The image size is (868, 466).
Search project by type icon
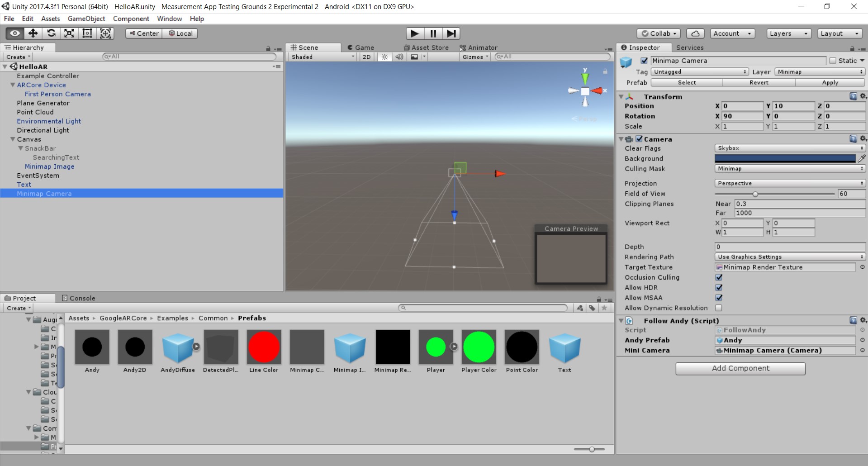[580, 308]
